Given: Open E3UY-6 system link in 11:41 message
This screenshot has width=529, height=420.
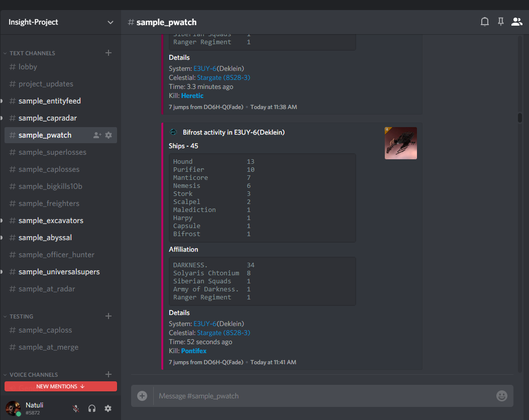Looking at the screenshot, I should [205, 324].
